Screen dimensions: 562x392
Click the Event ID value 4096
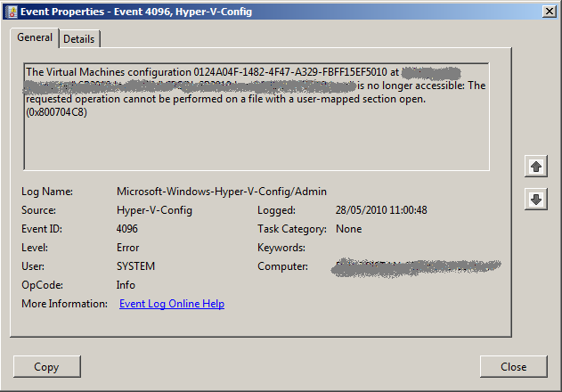point(127,229)
